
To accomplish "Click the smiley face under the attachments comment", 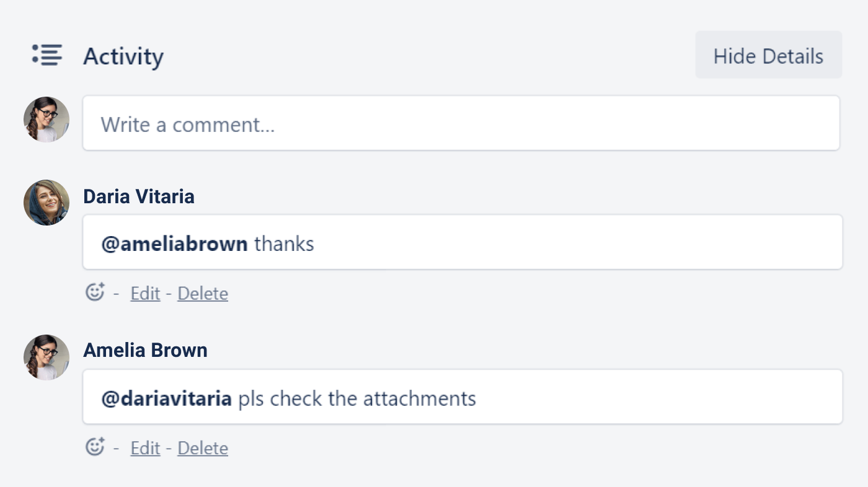I will (x=94, y=446).
